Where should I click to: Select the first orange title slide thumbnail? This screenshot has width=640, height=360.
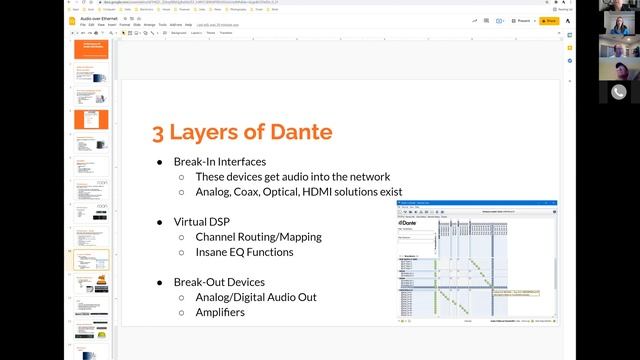[x=91, y=49]
